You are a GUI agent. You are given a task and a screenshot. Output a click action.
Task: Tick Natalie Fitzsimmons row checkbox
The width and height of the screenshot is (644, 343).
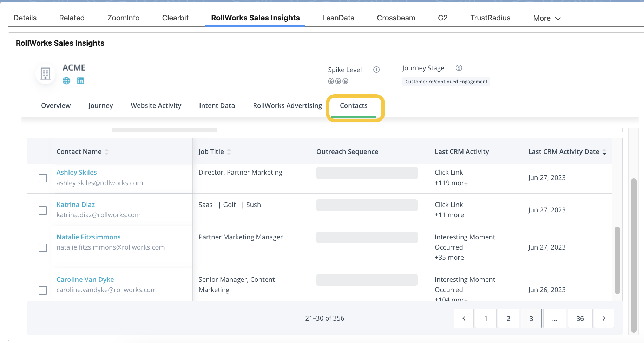(x=43, y=248)
